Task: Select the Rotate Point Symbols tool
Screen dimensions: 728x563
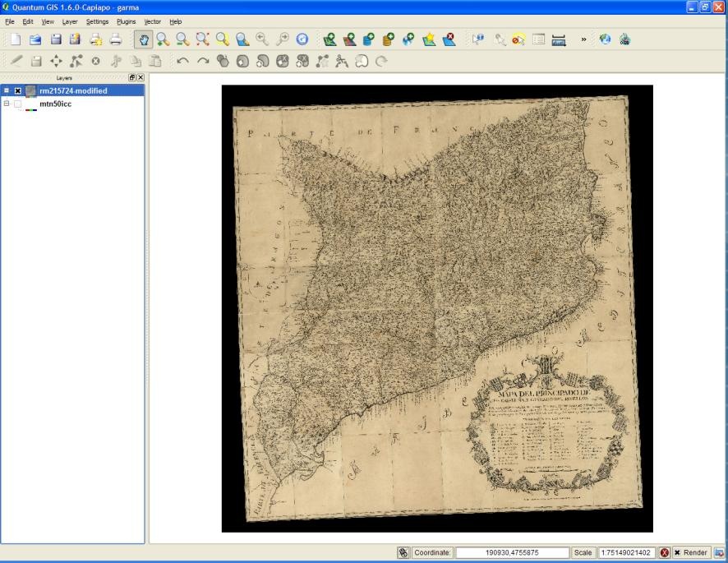Action: point(381,61)
